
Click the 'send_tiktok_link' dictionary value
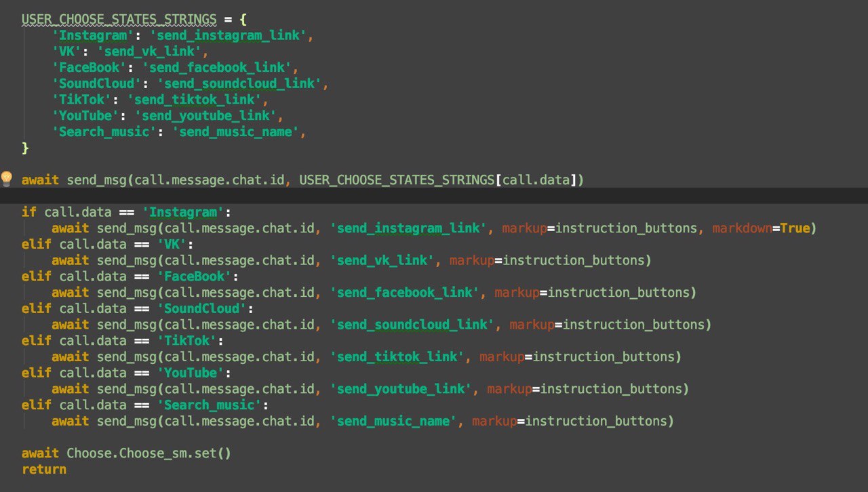pos(195,100)
